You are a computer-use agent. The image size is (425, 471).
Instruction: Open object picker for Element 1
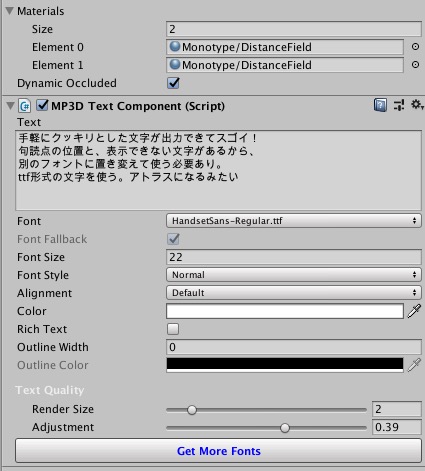point(415,65)
